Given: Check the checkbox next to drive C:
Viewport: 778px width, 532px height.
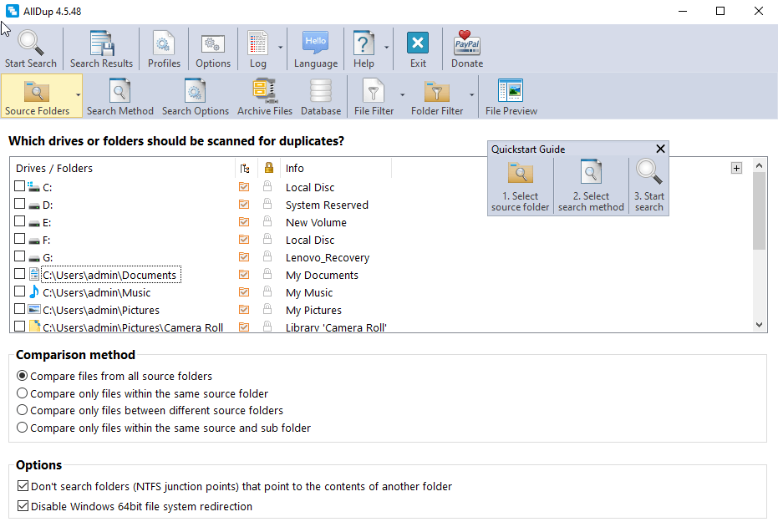Looking at the screenshot, I should (x=19, y=187).
